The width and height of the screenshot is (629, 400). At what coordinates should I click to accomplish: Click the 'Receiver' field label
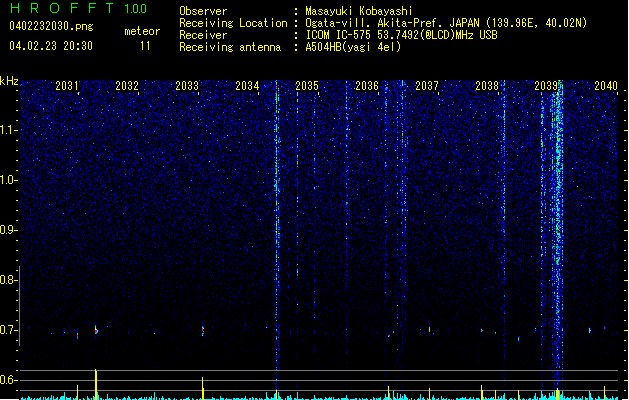(203, 35)
